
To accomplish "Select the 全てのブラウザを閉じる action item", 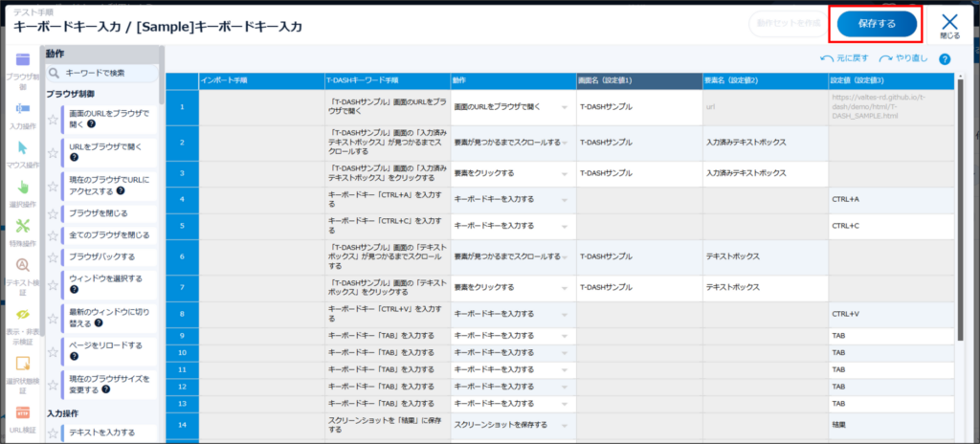I will tap(109, 234).
